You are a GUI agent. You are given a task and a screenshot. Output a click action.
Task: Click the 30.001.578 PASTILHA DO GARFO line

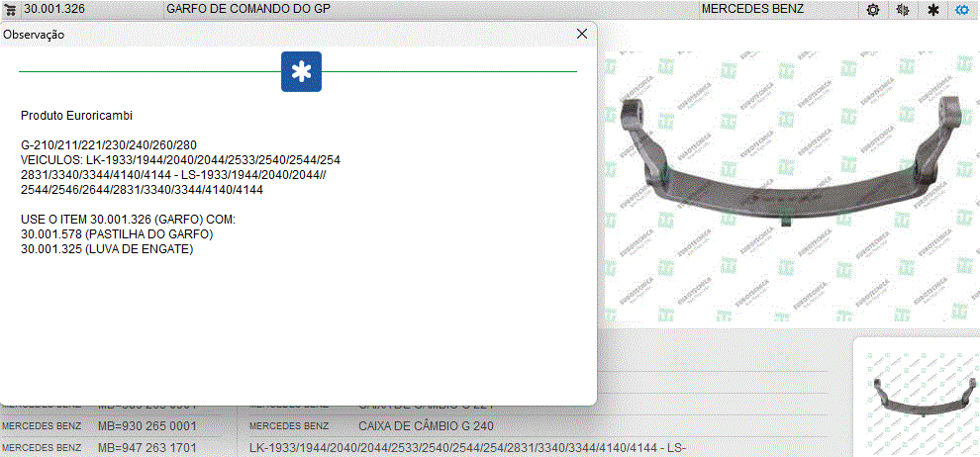[x=117, y=233]
